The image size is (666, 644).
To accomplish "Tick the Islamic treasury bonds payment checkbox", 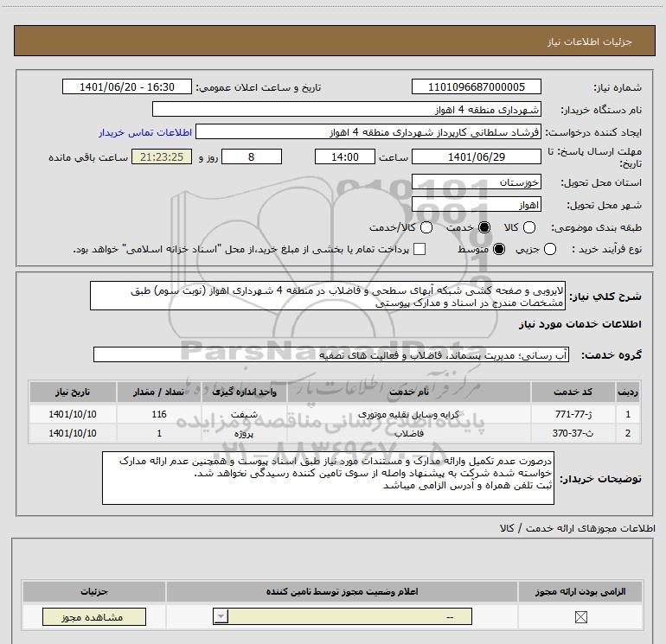I will coord(419,249).
